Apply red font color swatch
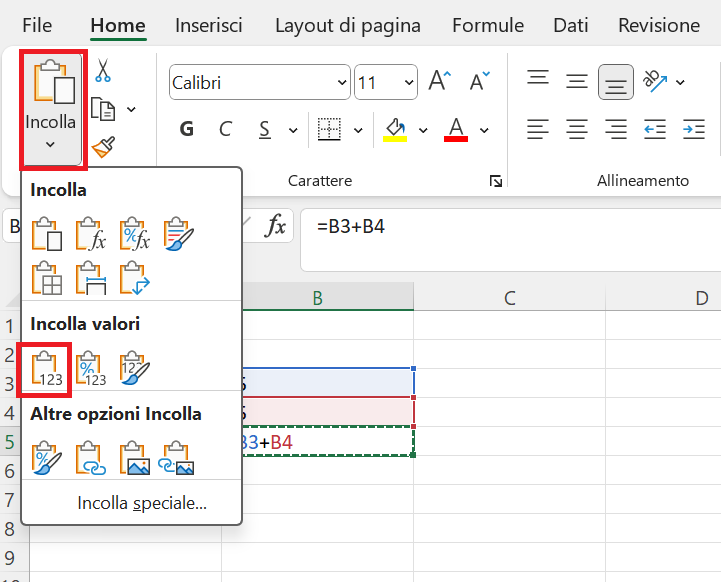The height and width of the screenshot is (582, 721). tap(456, 139)
